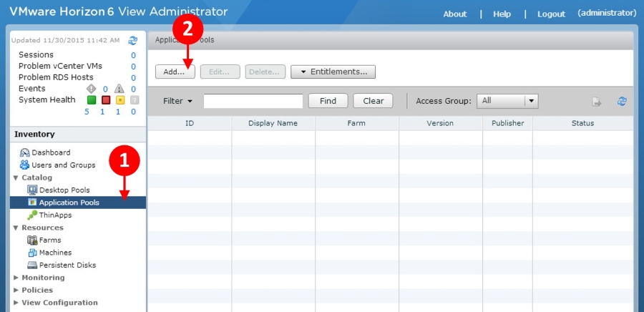The height and width of the screenshot is (312, 644).
Task: Select Machines under Resources
Action: pos(55,253)
